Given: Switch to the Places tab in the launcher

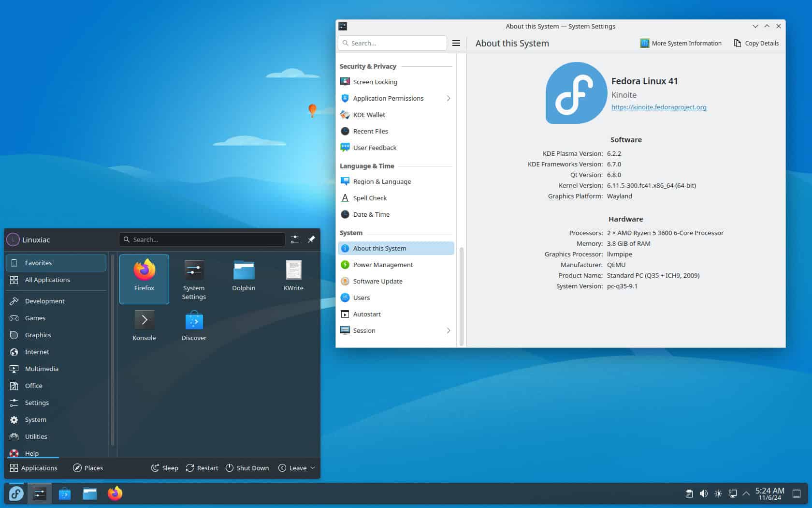Looking at the screenshot, I should pos(88,468).
